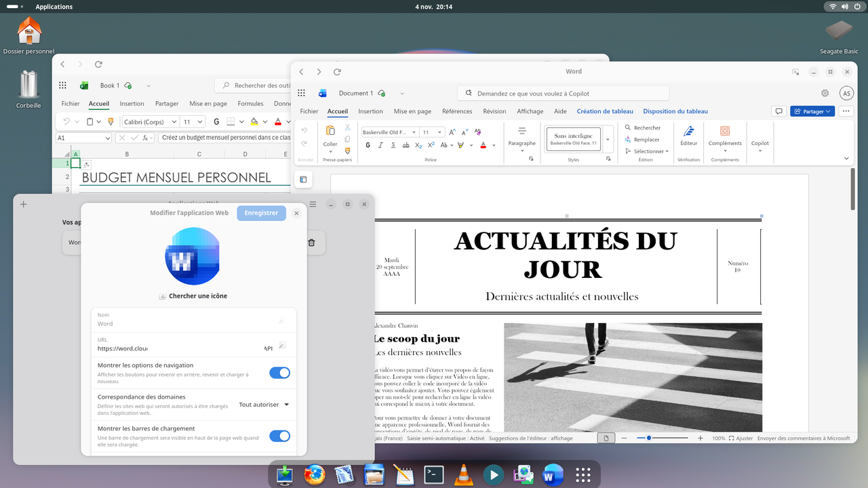The height and width of the screenshot is (488, 868).
Task: Enable Montrer les options de navigation
Action: [279, 373]
